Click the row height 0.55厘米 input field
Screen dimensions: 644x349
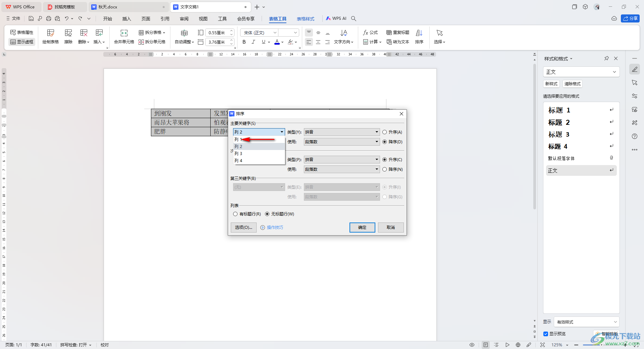(x=217, y=33)
